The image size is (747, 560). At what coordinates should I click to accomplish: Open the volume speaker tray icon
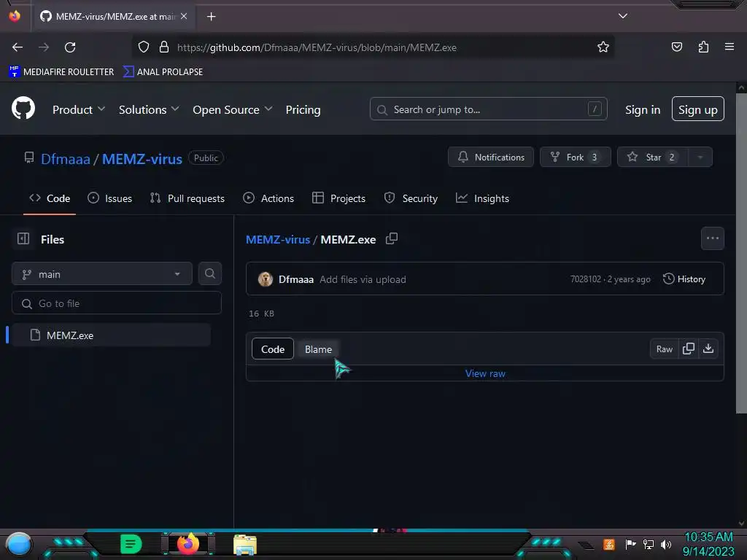coord(666,544)
